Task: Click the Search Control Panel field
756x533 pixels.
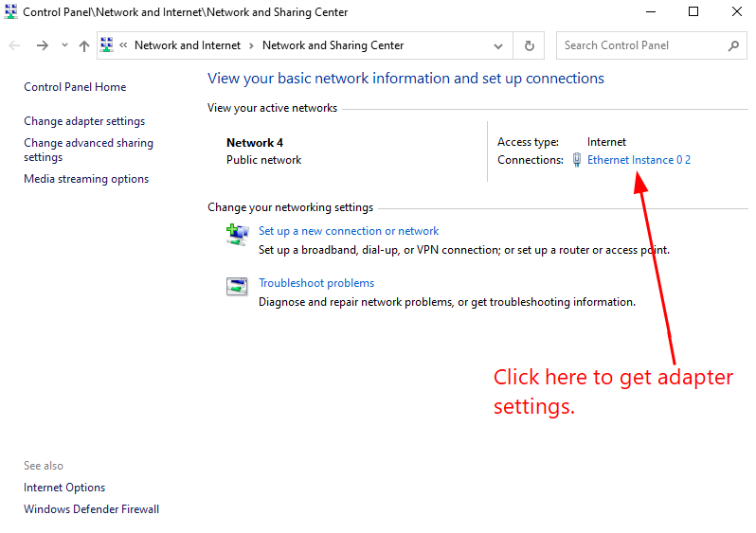Action: click(639, 45)
